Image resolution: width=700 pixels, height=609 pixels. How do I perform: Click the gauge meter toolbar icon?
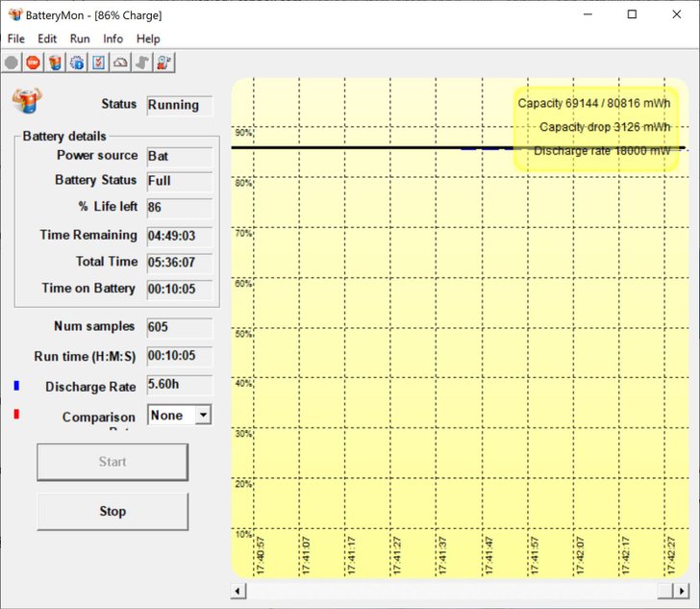pyautogui.click(x=120, y=63)
